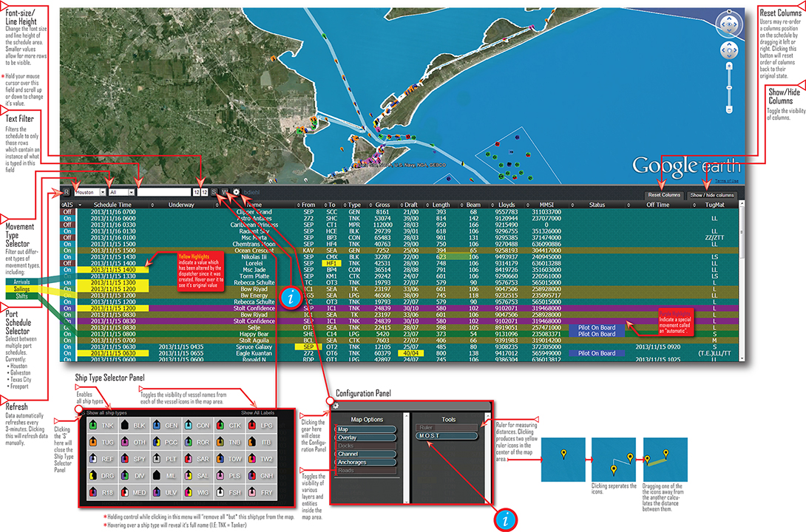Click the R refresh button in schedule toolbar

click(x=67, y=192)
